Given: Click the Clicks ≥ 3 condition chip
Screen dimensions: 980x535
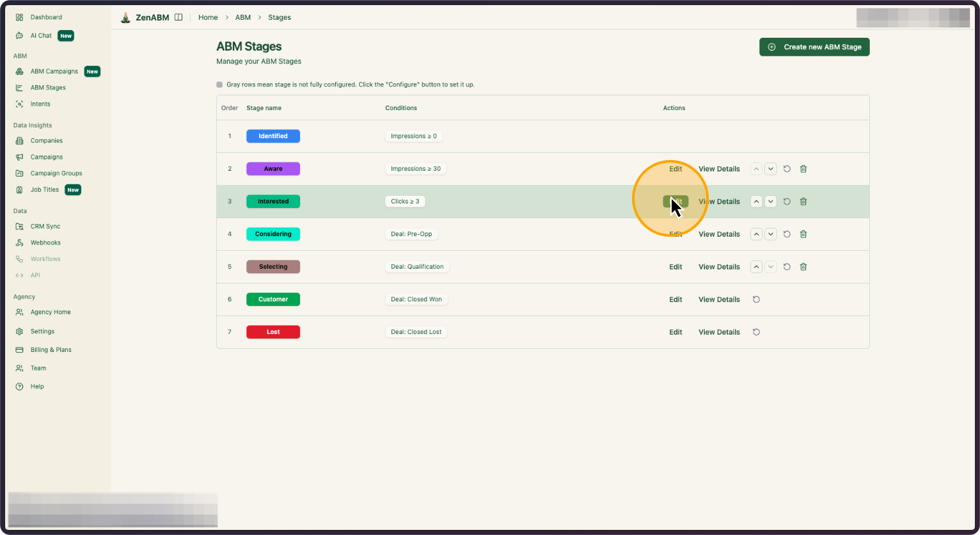Looking at the screenshot, I should 405,201.
